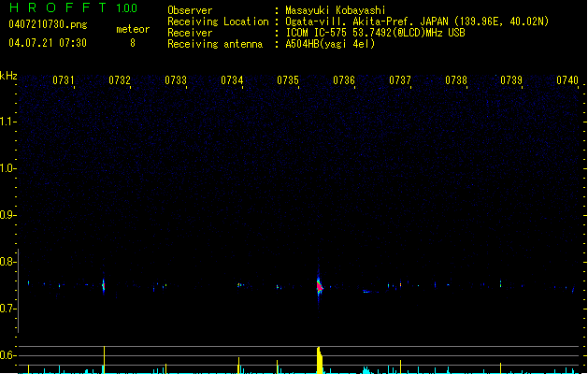Image resolution: width=588 pixels, height=374 pixels.
Task: Click the 'meteor' label
Action: [133, 29]
